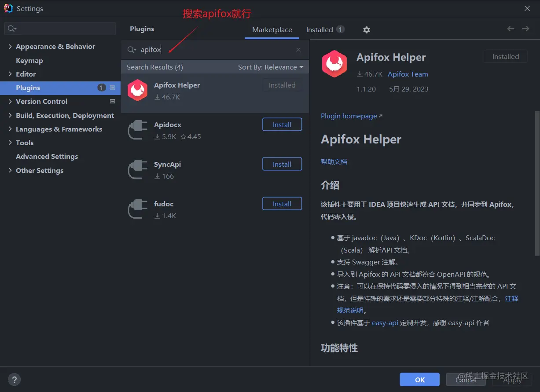This screenshot has height=392, width=540.
Task: Click project-level icon beside Plugins
Action: (x=113, y=88)
